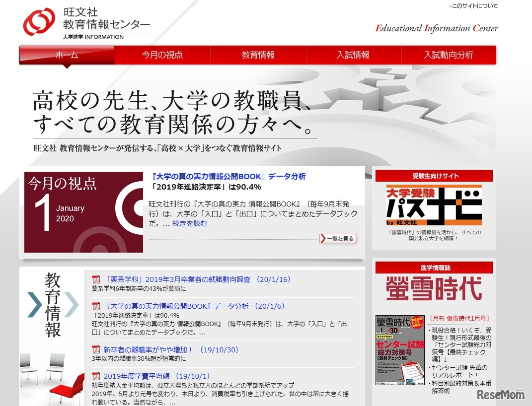The width and height of the screenshot is (532, 406).
Task: Switch to the ホーム tab
Action: pyautogui.click(x=67, y=55)
